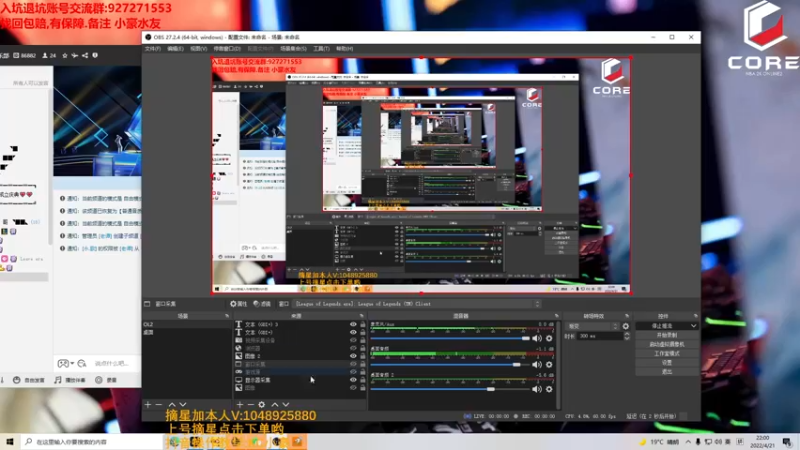Toggle visibility of 图像 2 source
The width and height of the screenshot is (800, 450).
pyautogui.click(x=353, y=356)
